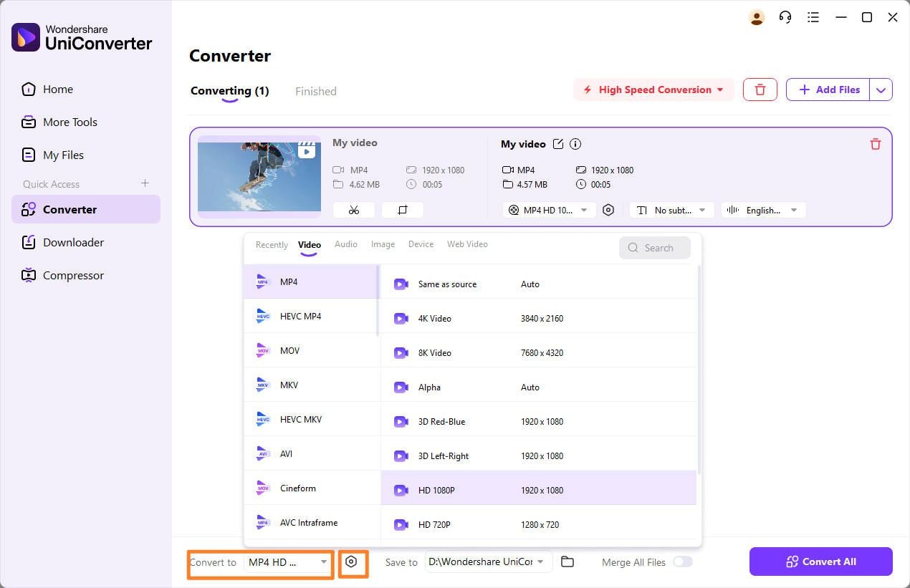This screenshot has width=910, height=588.
Task: Open output settings hexagon icon in file row
Action: coord(608,210)
